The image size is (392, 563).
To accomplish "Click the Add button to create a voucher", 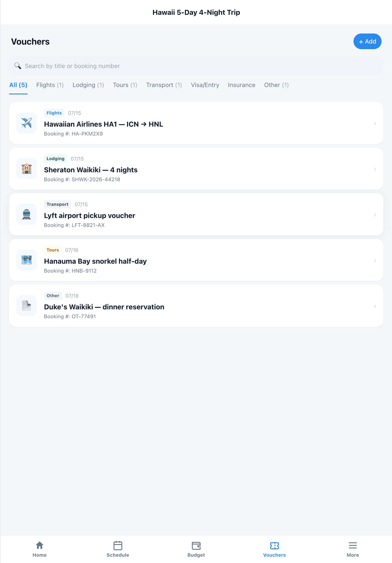I will pos(367,41).
